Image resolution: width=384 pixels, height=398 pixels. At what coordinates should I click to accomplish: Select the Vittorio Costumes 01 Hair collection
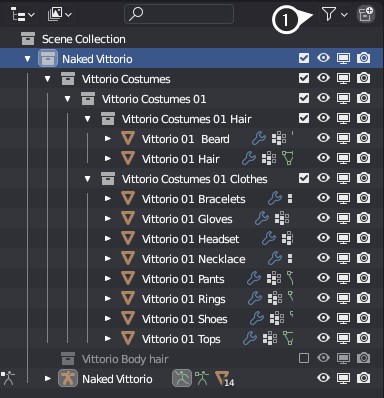pyautogui.click(x=186, y=119)
